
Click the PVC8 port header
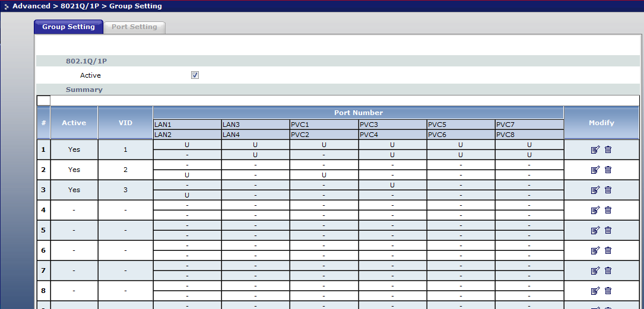(529, 135)
